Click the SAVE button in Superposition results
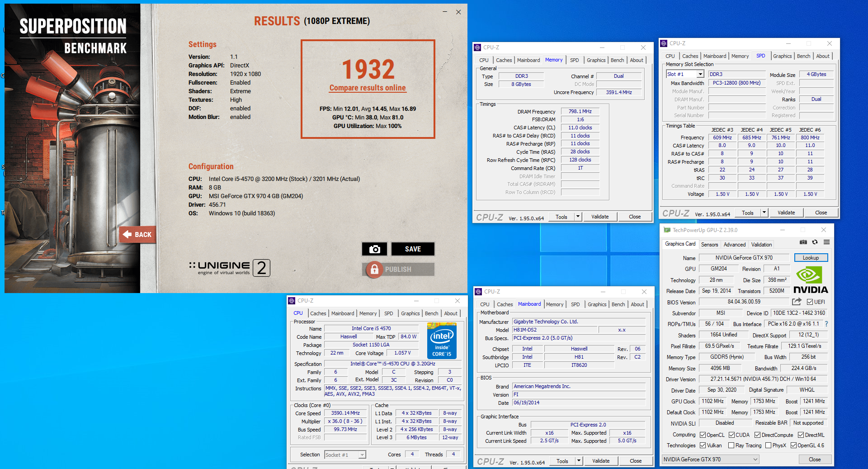The height and width of the screenshot is (469, 868). [x=413, y=249]
